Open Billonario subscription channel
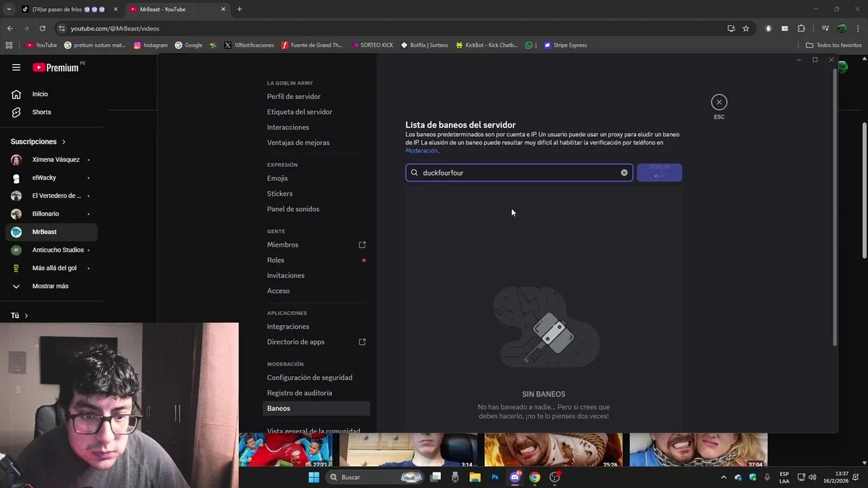This screenshot has width=868, height=488. [52, 213]
